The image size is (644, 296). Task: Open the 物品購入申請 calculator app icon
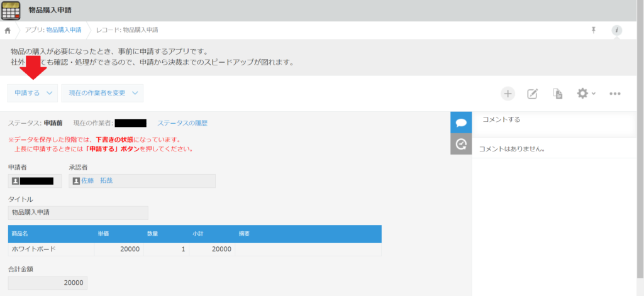click(x=11, y=10)
